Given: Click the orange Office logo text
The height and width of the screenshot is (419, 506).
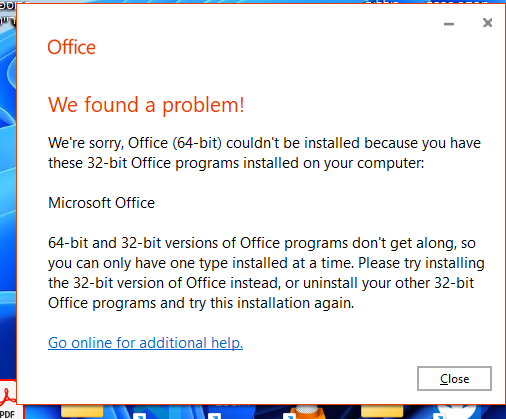Looking at the screenshot, I should 71,47.
